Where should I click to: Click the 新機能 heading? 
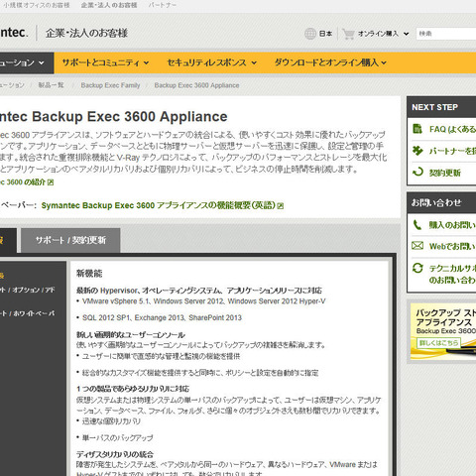89,274
